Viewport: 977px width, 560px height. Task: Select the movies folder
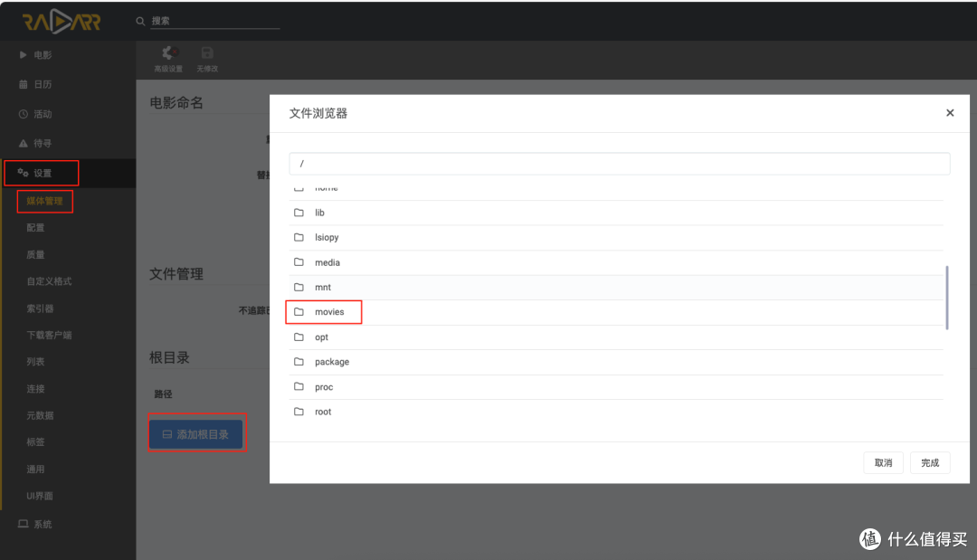click(x=616, y=312)
